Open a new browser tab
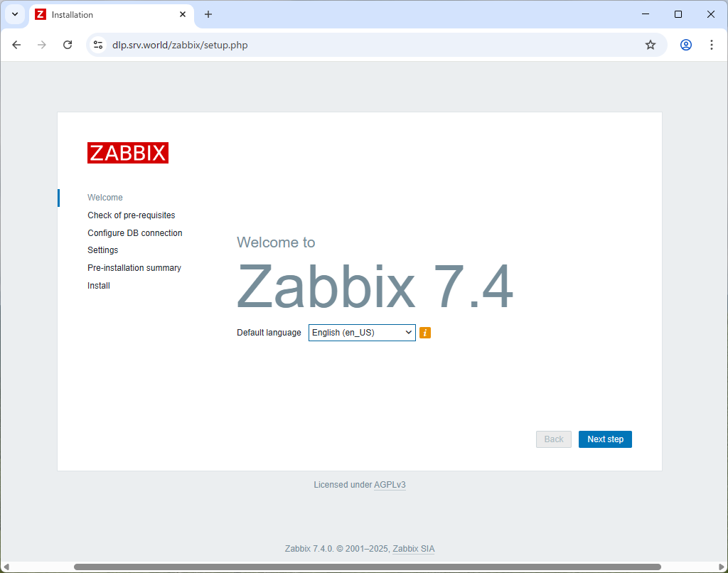This screenshot has width=728, height=573. pos(208,14)
